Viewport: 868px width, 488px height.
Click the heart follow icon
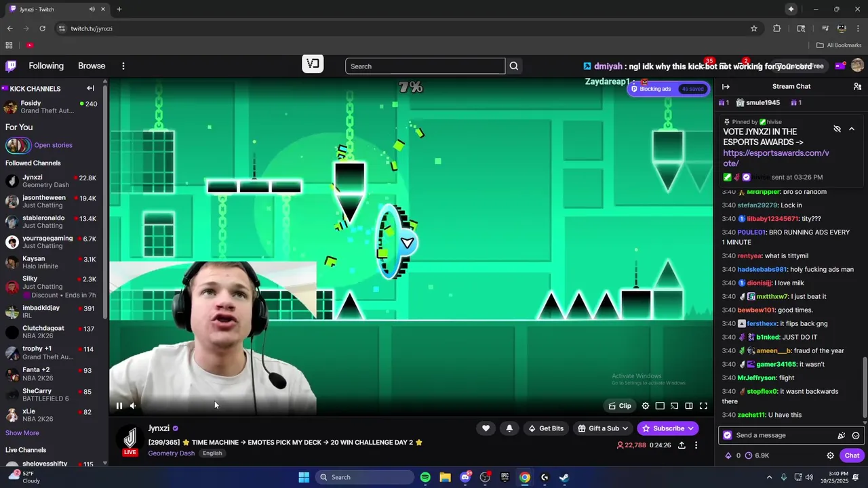pos(486,428)
